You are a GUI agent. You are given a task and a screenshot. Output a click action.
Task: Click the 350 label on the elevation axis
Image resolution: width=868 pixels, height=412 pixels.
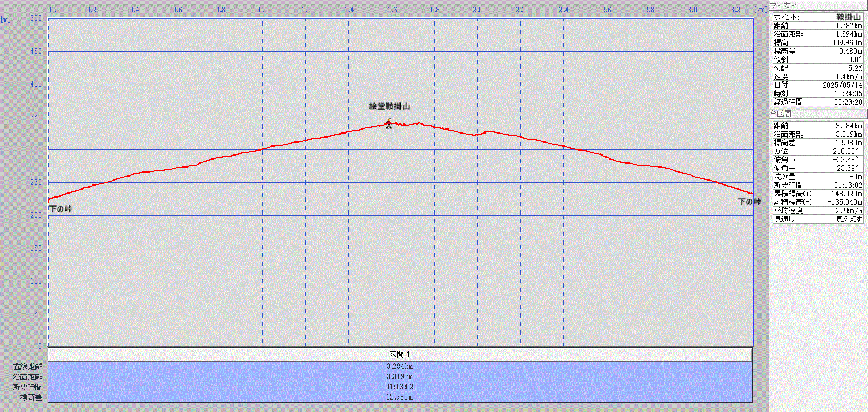tap(36, 117)
